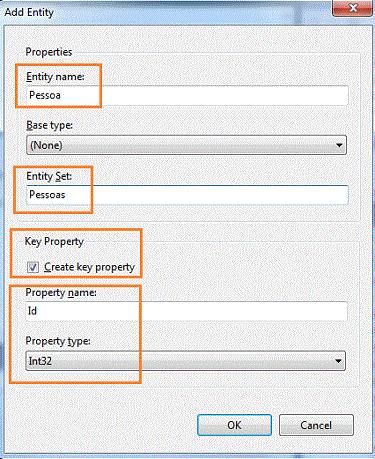Image resolution: width=375 pixels, height=459 pixels.
Task: Confirm with the OK button
Action: [x=234, y=425]
